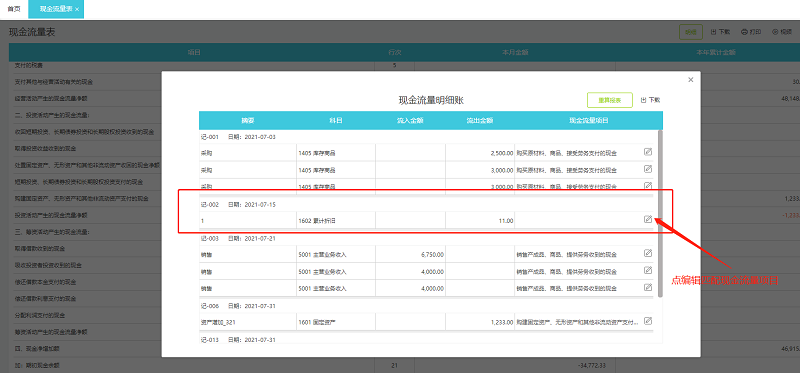Screen dimensions: 800x373
Task: Switch to the 首页 tab
Action: tap(14, 9)
